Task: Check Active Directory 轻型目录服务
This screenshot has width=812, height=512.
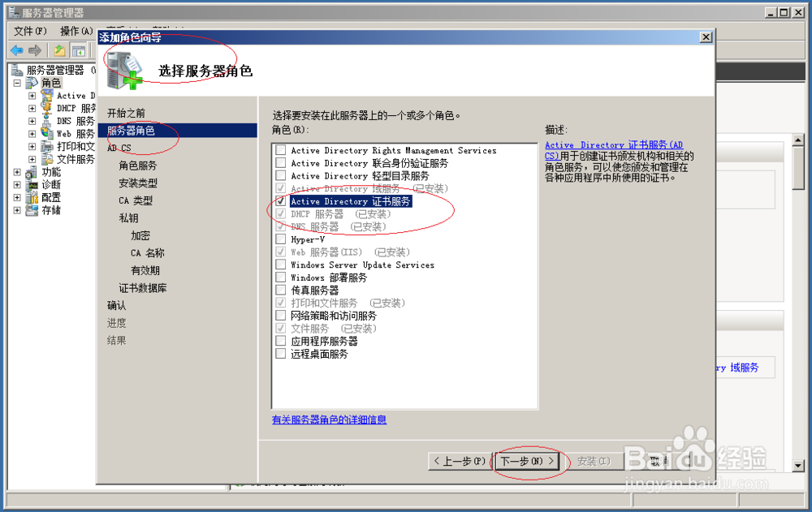Action: click(281, 175)
